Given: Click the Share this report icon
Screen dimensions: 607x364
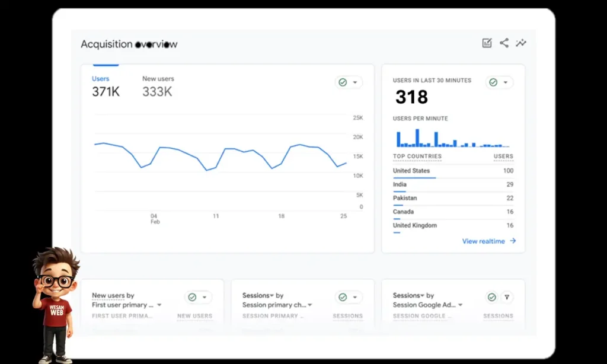Looking at the screenshot, I should [x=504, y=43].
